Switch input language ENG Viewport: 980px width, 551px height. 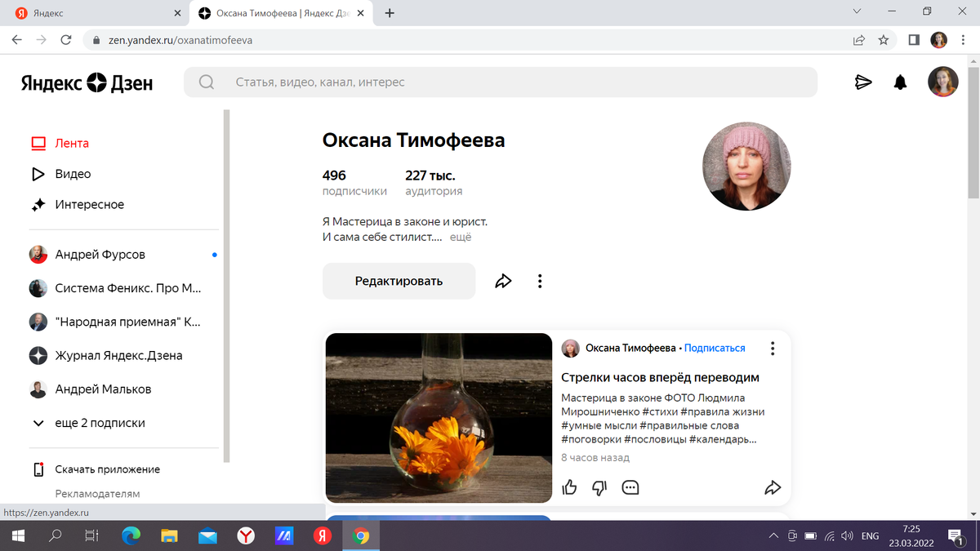click(871, 536)
